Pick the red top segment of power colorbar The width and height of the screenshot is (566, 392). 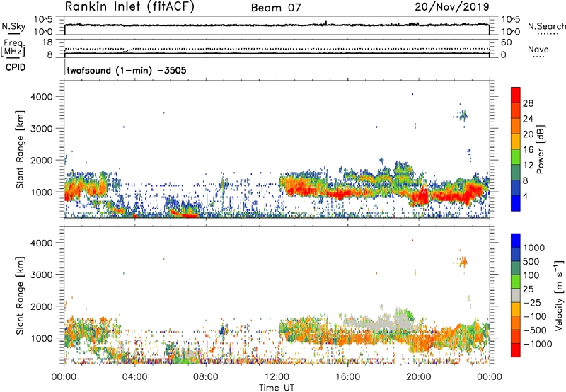[516, 95]
